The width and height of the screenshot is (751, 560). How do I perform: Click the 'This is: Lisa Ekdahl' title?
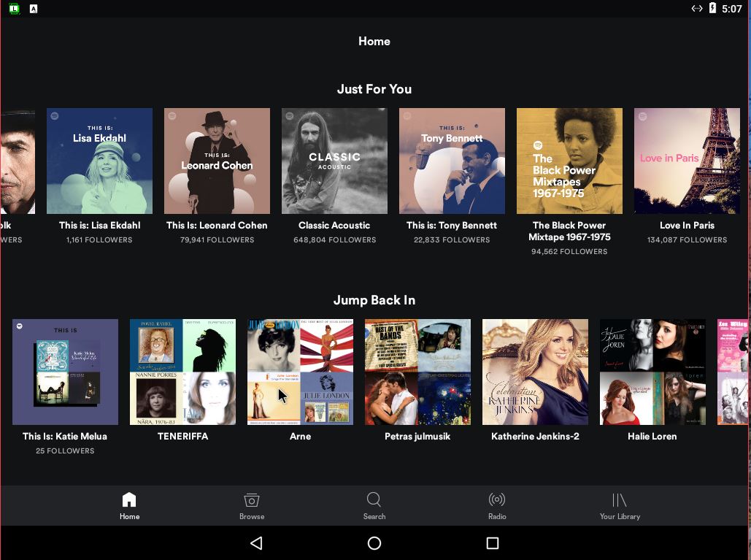pyautogui.click(x=99, y=225)
